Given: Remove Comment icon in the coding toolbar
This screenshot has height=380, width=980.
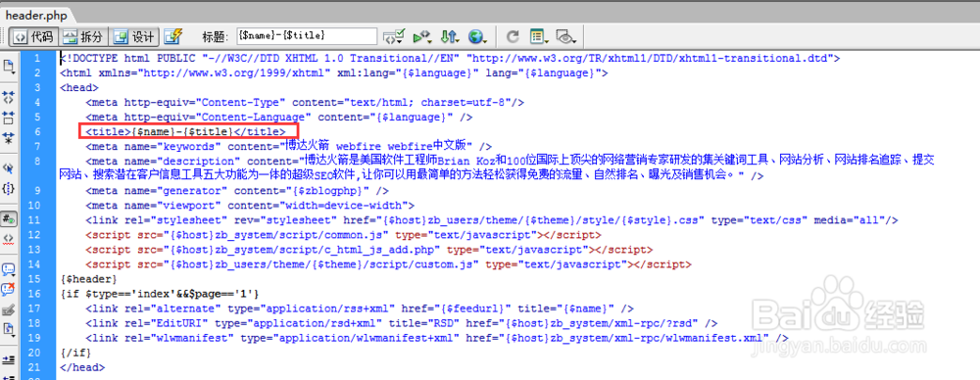Looking at the screenshot, I should click(x=9, y=289).
